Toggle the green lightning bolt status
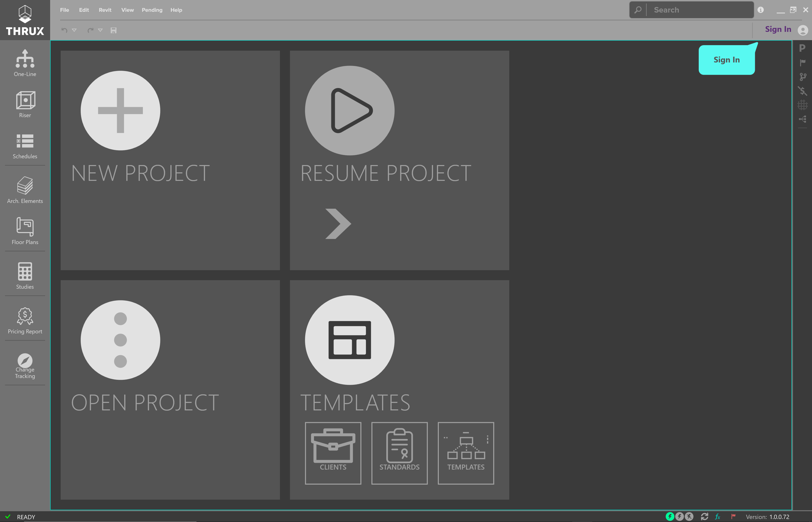 (670, 516)
